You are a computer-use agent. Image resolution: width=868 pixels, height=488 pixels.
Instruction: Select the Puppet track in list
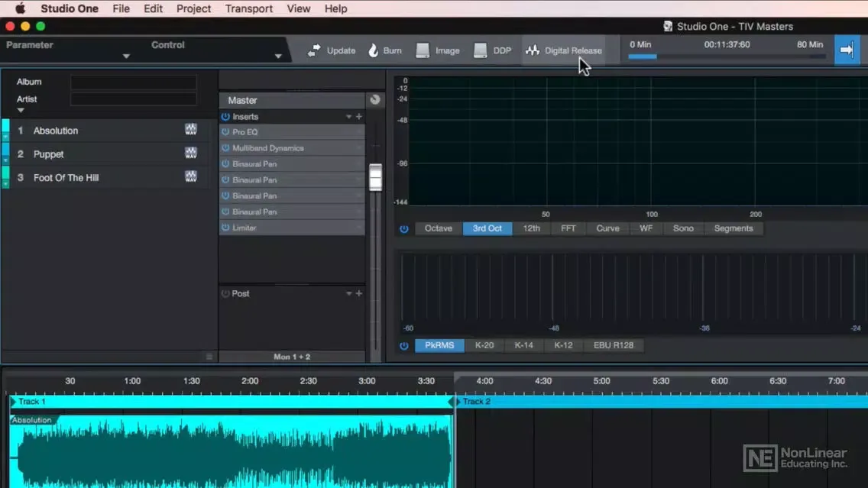pyautogui.click(x=105, y=154)
